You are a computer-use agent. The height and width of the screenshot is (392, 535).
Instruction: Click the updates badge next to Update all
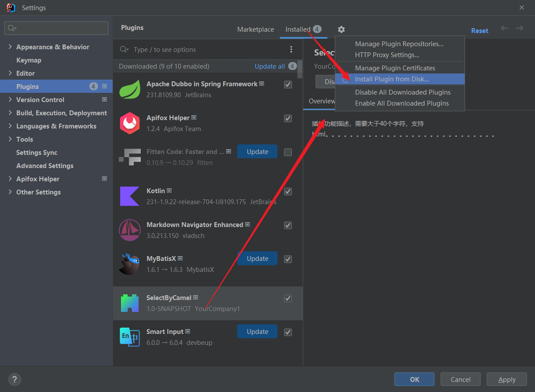pyautogui.click(x=293, y=66)
